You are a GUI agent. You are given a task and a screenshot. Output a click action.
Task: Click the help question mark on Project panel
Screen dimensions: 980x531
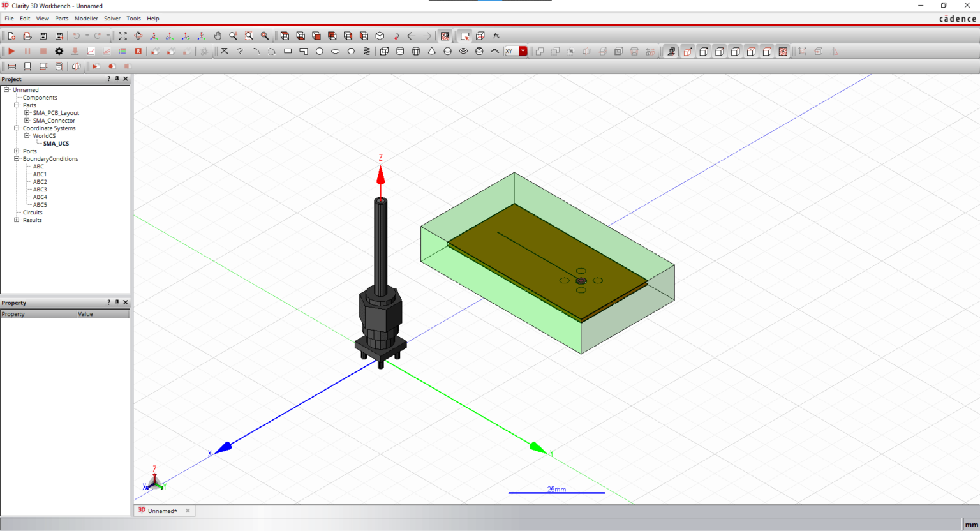108,79
